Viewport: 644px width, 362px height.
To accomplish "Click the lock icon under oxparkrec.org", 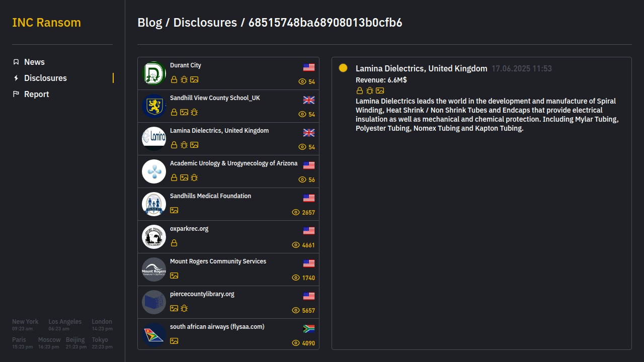I will 174,243.
